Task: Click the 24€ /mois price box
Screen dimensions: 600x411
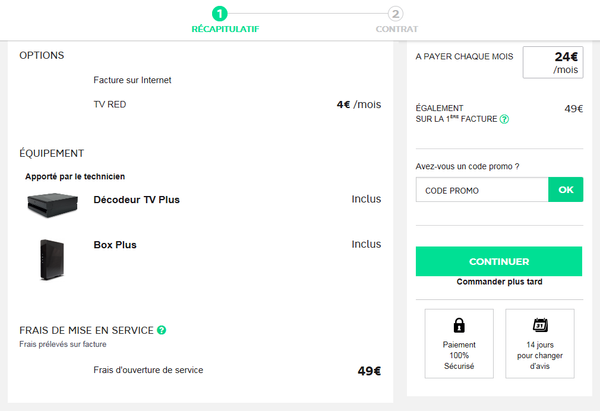Action: [x=552, y=63]
